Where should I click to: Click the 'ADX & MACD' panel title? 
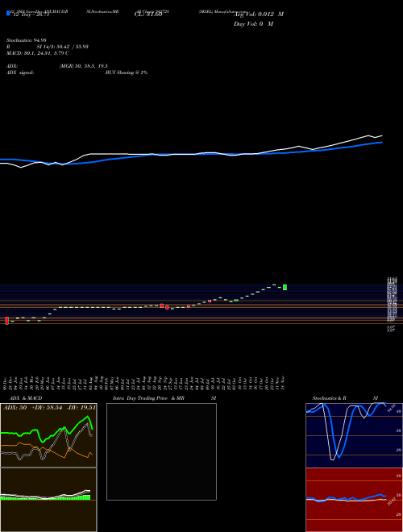click(26, 398)
